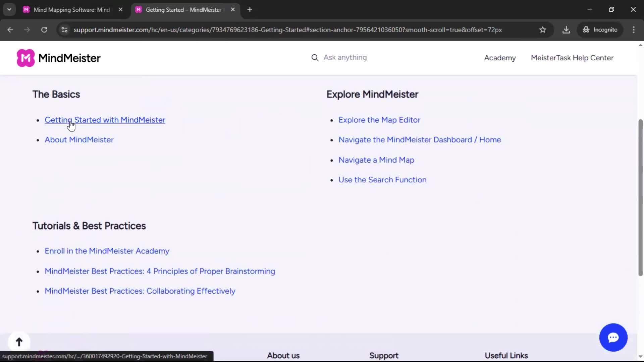The width and height of the screenshot is (644, 362).
Task: Open the Chrome three-dot menu
Action: click(x=634, y=30)
